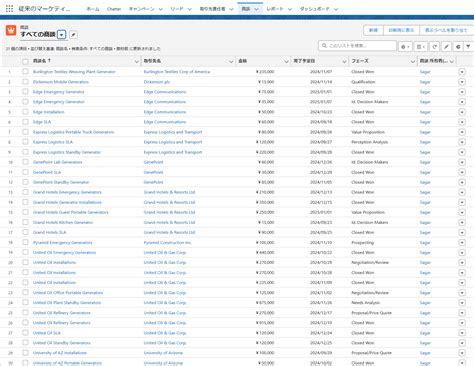Open row actions for Edge Installation
Image resolution: width=474 pixels, height=366 pixels.
[462, 112]
